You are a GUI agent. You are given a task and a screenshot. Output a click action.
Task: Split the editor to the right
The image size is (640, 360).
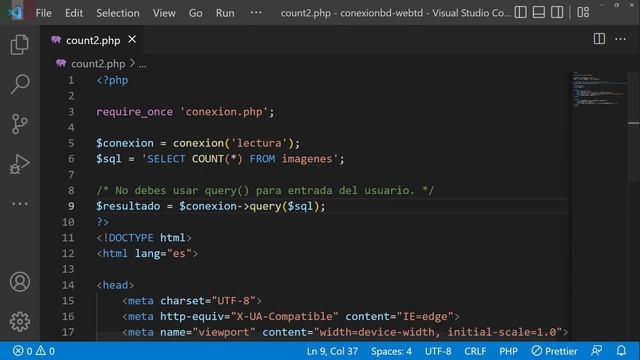(x=599, y=39)
